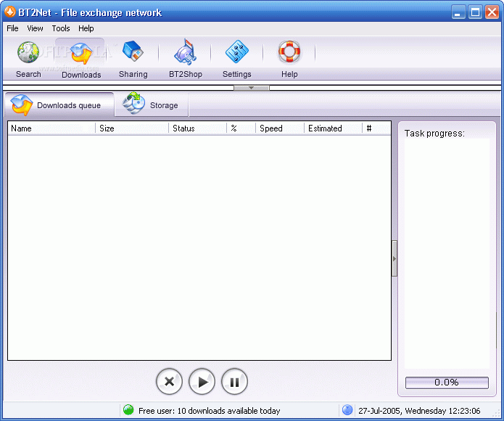The height and width of the screenshot is (421, 504).
Task: Maximize the BT2Net window
Action: [x=475, y=12]
